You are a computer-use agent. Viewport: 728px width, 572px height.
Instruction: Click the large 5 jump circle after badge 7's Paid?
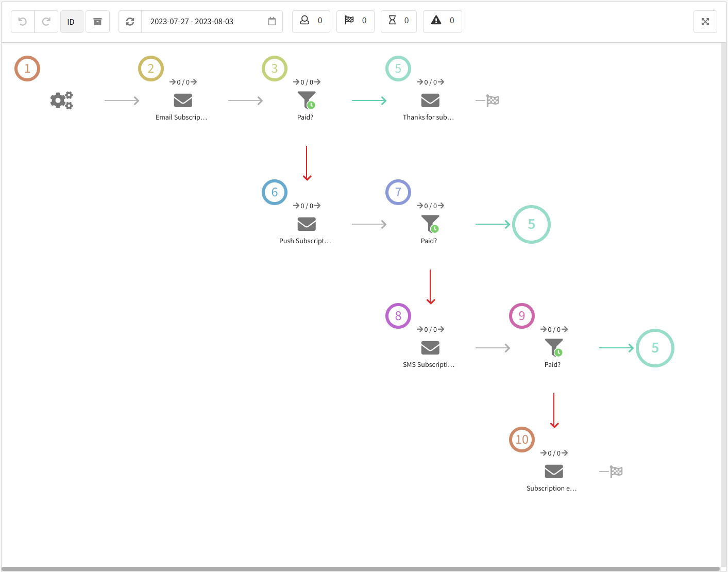pyautogui.click(x=531, y=224)
